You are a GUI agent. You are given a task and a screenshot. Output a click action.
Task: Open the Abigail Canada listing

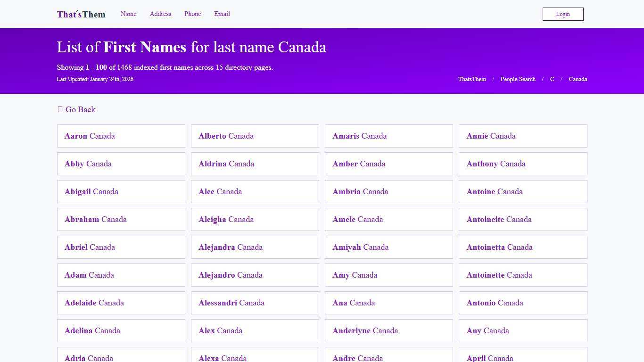point(91,191)
